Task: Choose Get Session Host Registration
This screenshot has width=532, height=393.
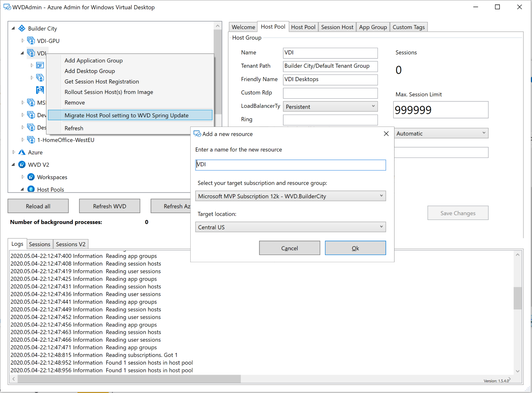Action: click(102, 82)
